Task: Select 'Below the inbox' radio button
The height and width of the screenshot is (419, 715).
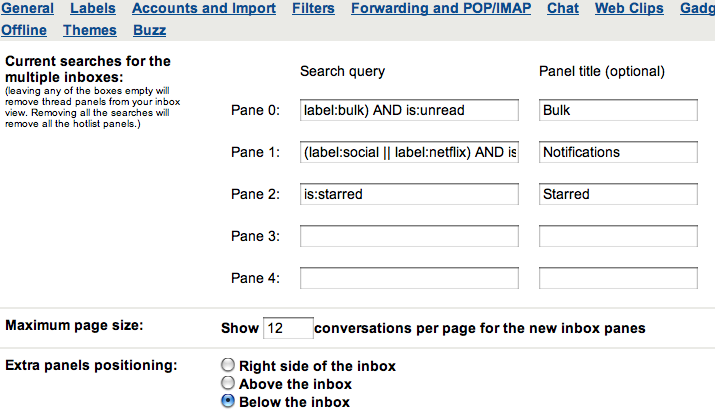Action: (228, 401)
